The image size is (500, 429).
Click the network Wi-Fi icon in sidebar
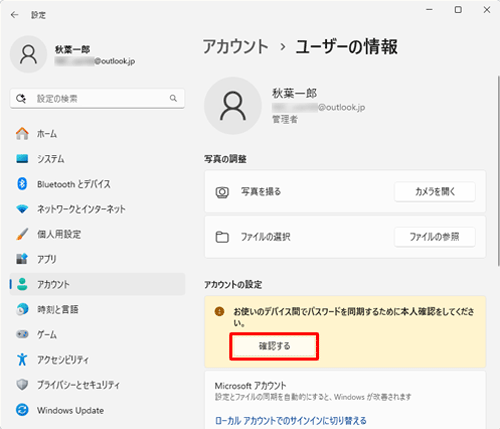click(x=22, y=209)
